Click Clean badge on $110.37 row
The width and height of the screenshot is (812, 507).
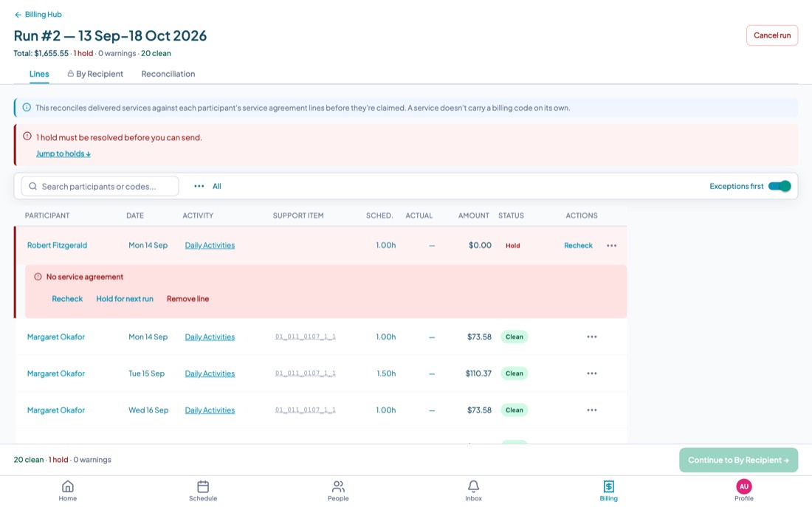click(515, 373)
